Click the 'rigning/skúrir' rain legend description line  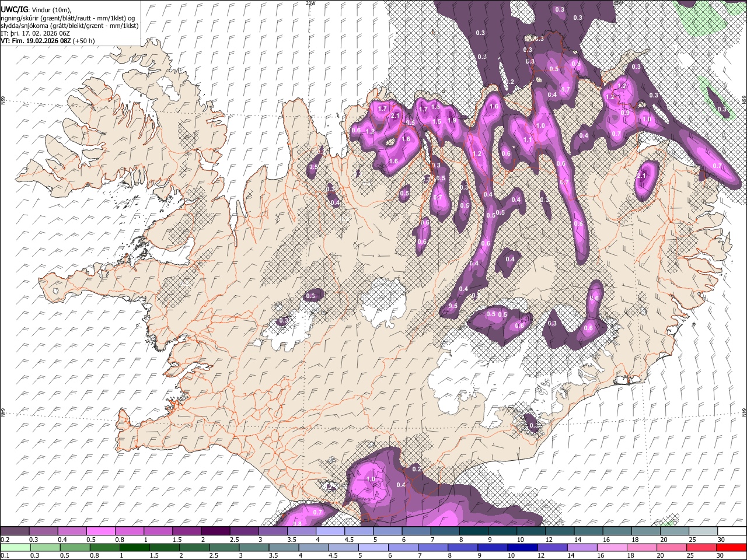coord(68,18)
